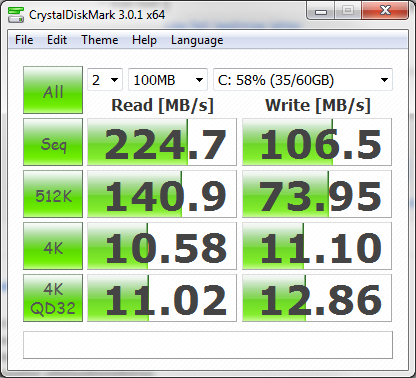416x378 pixels.
Task: Click the empty comment field at bottom
Action: point(208,345)
